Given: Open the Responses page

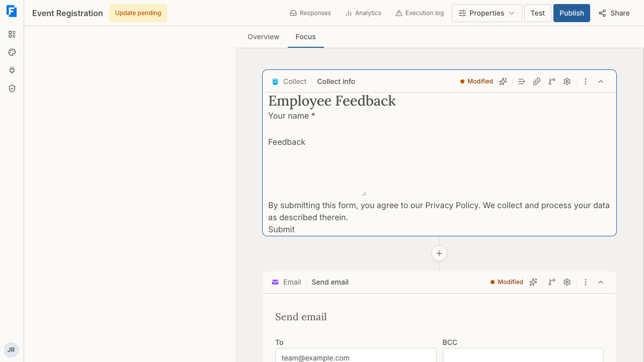Looking at the screenshot, I should pos(310,13).
